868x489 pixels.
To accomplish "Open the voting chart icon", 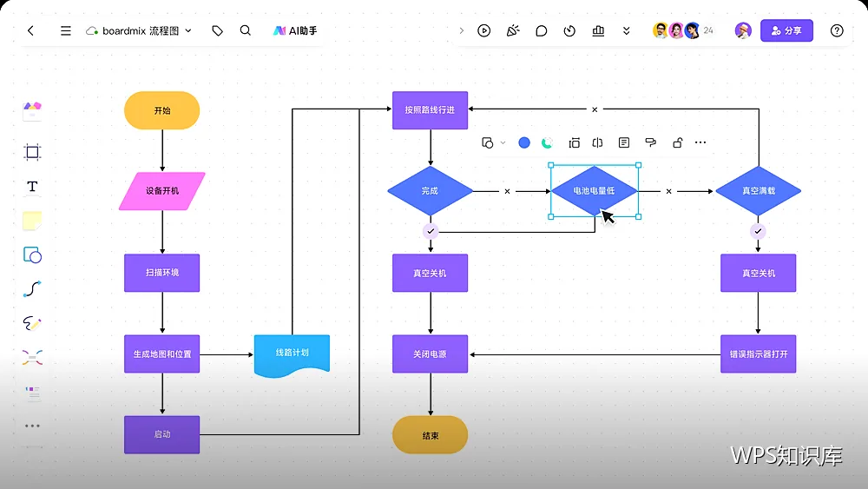I will point(598,30).
